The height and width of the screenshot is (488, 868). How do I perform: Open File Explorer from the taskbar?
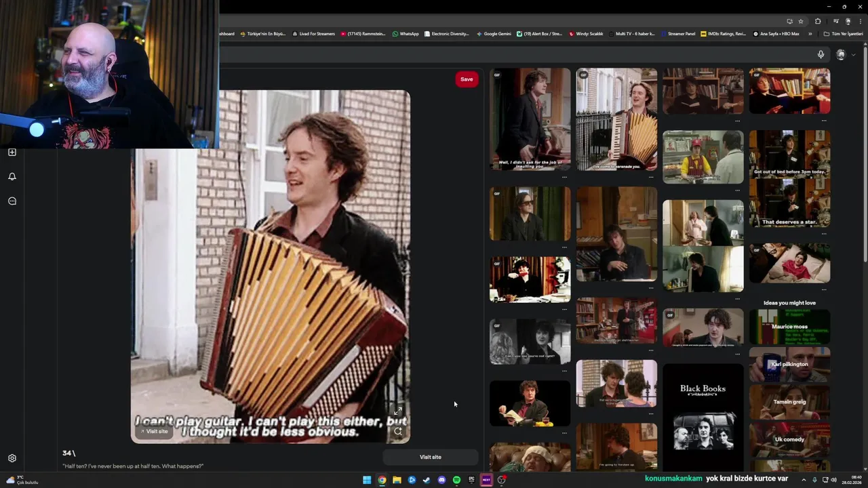click(x=397, y=480)
